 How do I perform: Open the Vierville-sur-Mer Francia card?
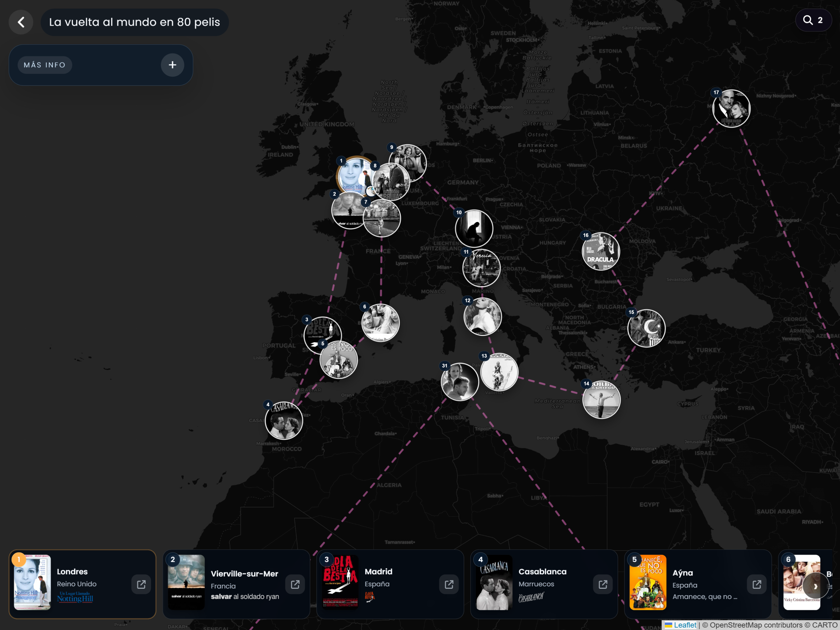pos(236,584)
